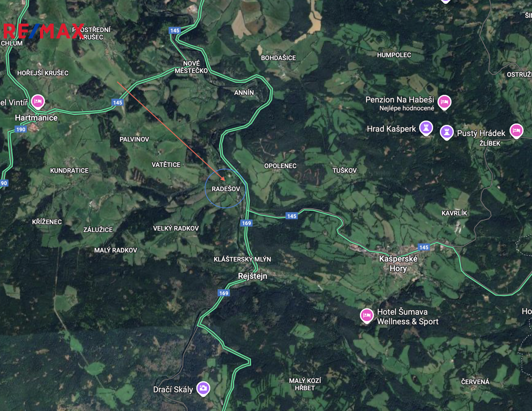Select the Hotel Šumava Wellness & Sport label
Viewport: 532px width, 411px height.
click(408, 317)
